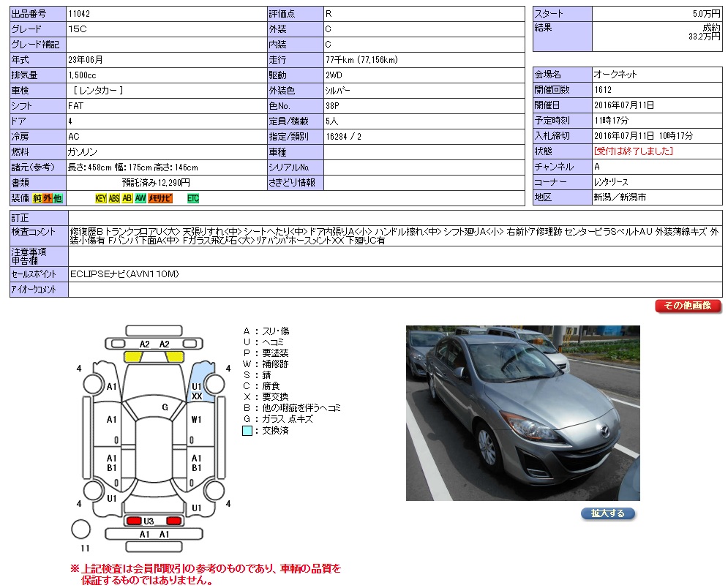The image size is (728, 588).
Task: Click the silver Mazda car photo
Action: (522, 412)
